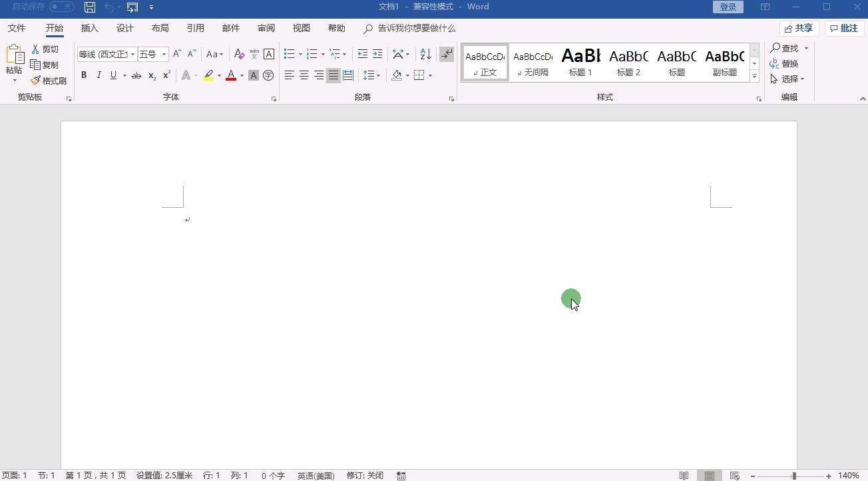Open the font size (五号) dropdown
The image size is (868, 481).
tap(164, 55)
